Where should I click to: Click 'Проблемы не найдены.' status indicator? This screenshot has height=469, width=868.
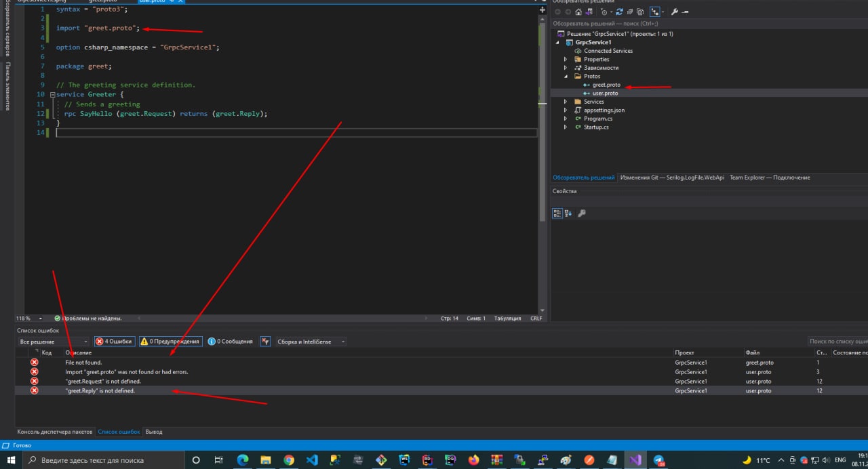[x=88, y=318]
